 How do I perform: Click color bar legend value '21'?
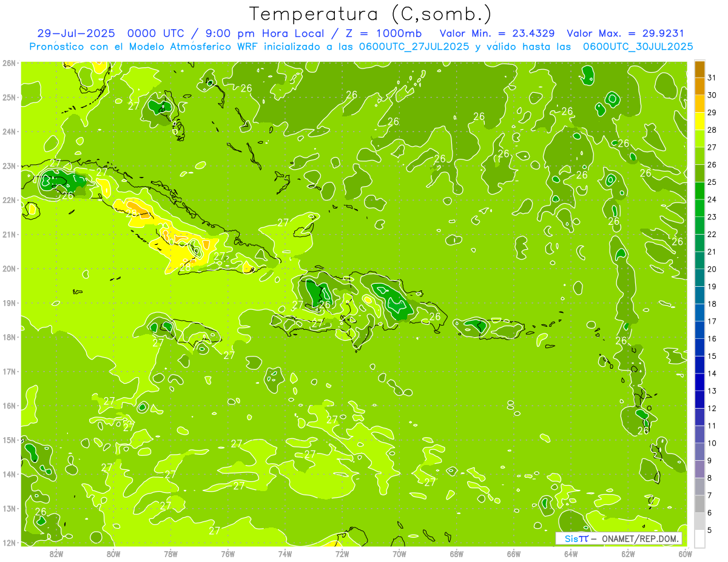tap(712, 252)
